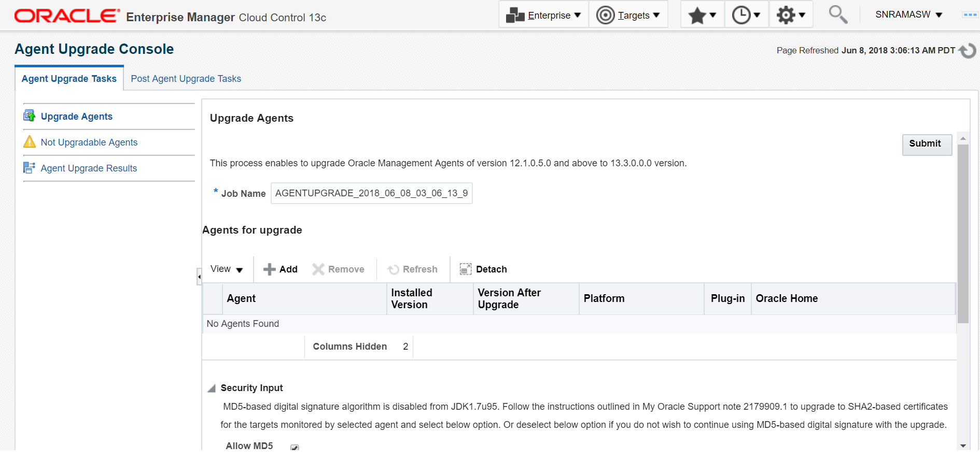Open the Targets menu
Screen dimensions: 980x461
tap(628, 15)
